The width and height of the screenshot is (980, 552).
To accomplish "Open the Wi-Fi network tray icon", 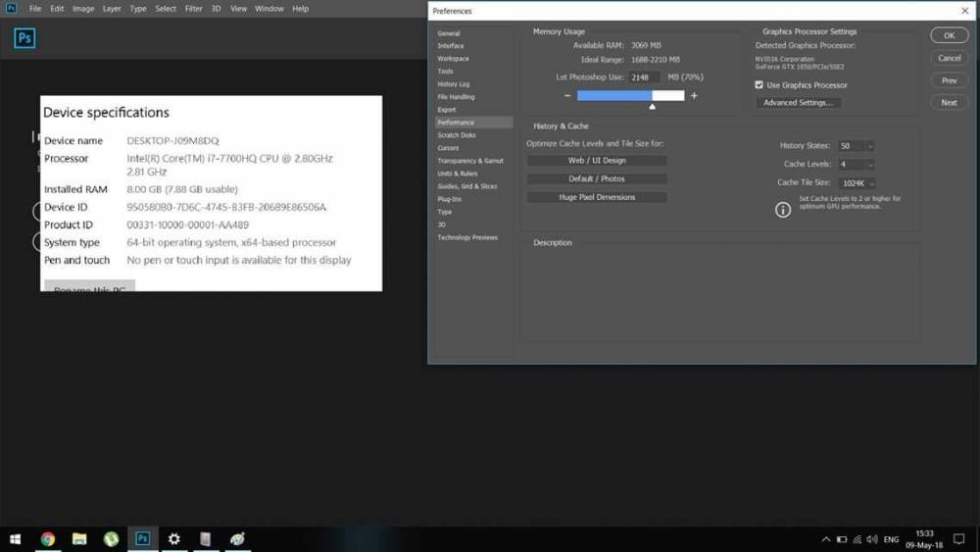I will (857, 539).
